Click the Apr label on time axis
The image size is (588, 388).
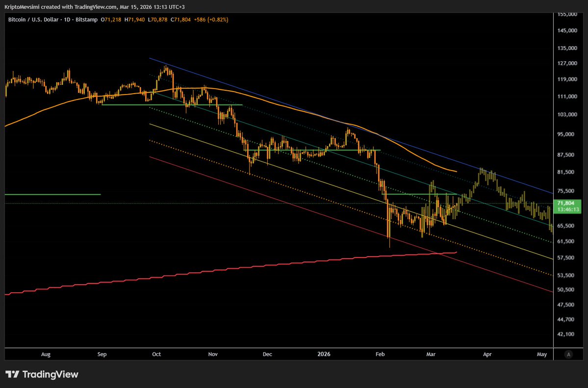[x=487, y=354]
